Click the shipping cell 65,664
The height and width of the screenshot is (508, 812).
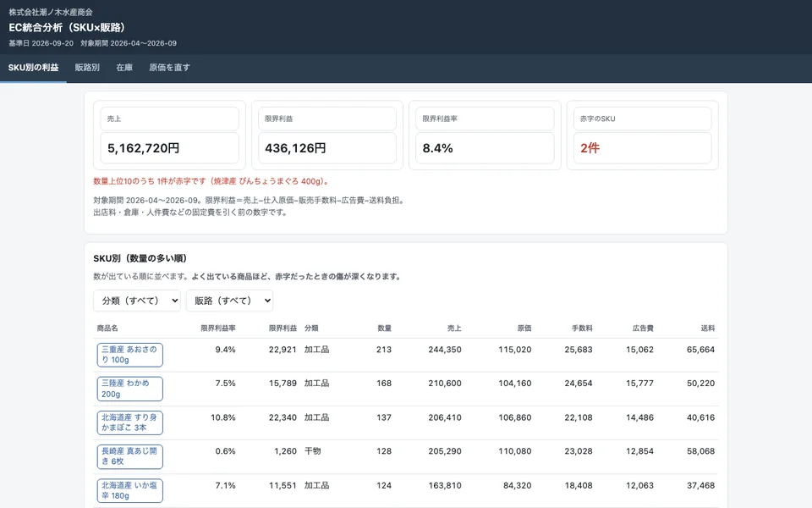point(700,350)
